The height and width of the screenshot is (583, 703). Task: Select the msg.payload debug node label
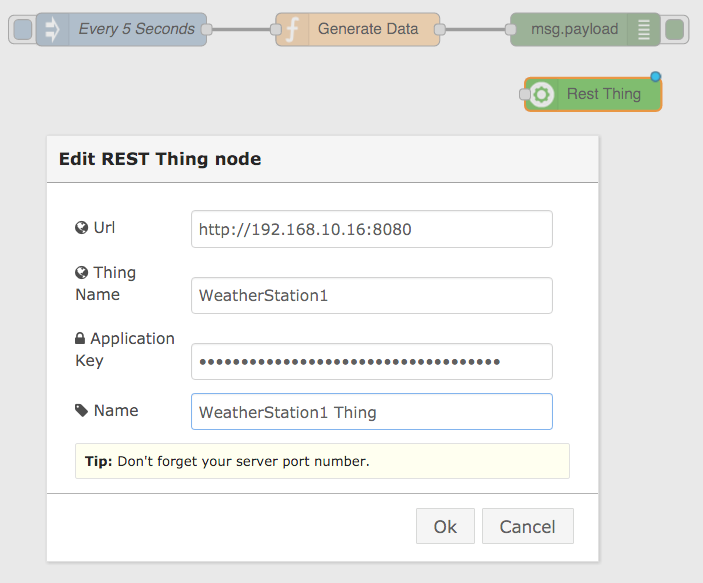click(575, 29)
